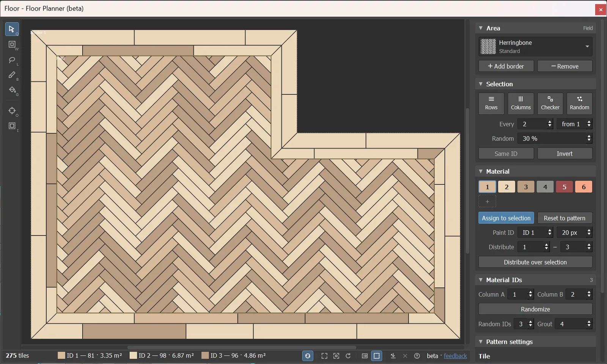Collapse the Selection section
Screen dimensions: 607x364
pos(481,84)
